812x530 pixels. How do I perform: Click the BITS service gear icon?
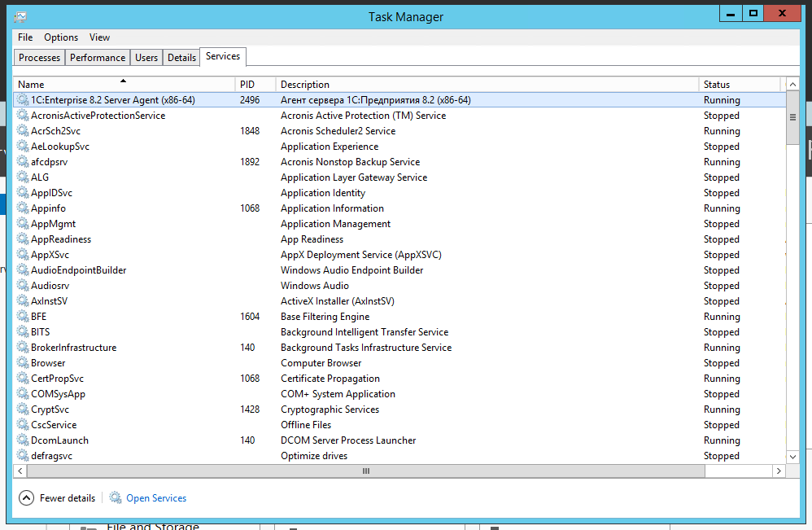tap(22, 331)
